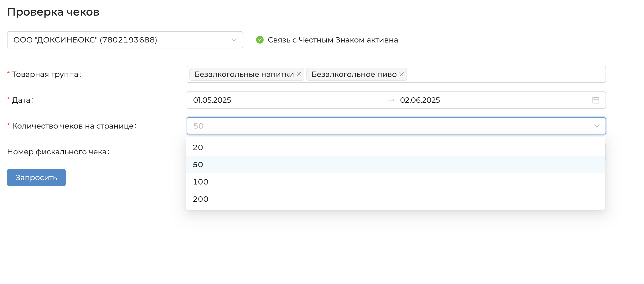Click the "Номер фискального чека" label
The height and width of the screenshot is (284, 644).
(58, 152)
